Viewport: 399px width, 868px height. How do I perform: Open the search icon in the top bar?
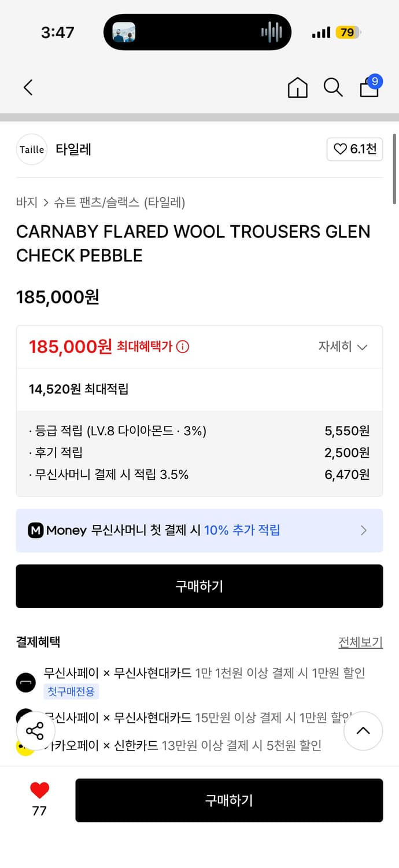[333, 87]
